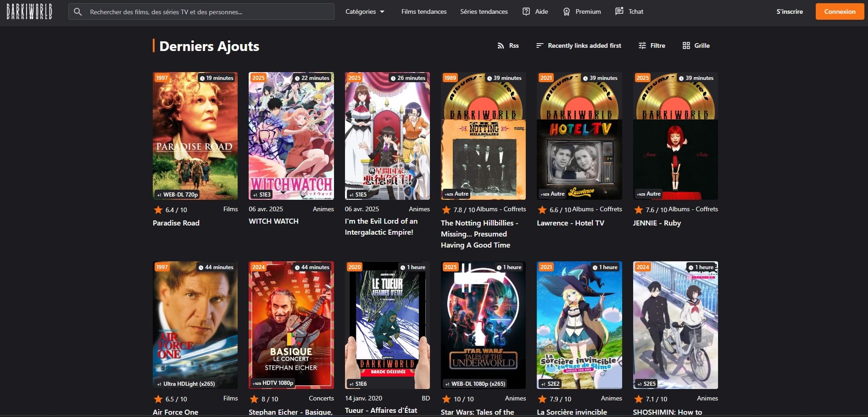Open the Tales of the Underworld poster
This screenshot has width=868, height=417.
point(484,325)
